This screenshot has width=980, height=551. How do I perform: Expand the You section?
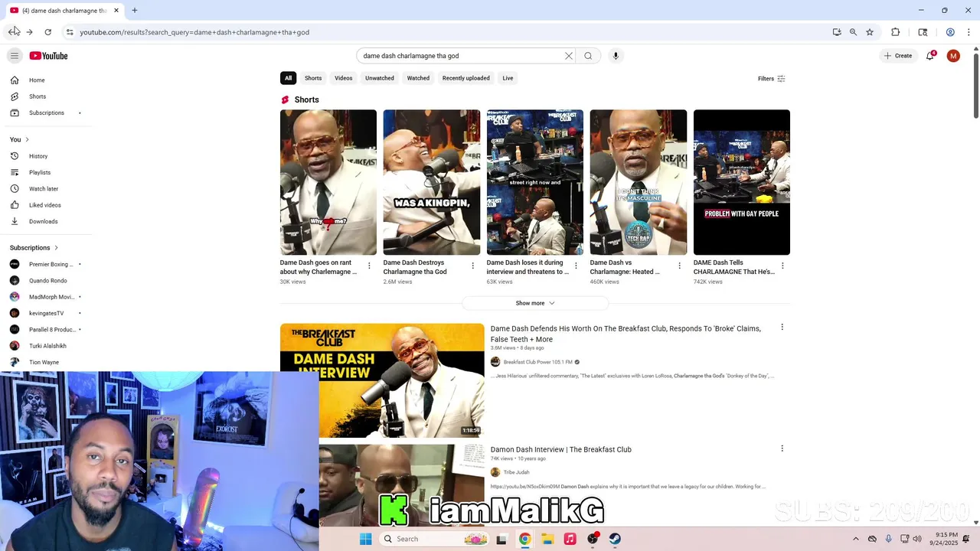click(20, 139)
